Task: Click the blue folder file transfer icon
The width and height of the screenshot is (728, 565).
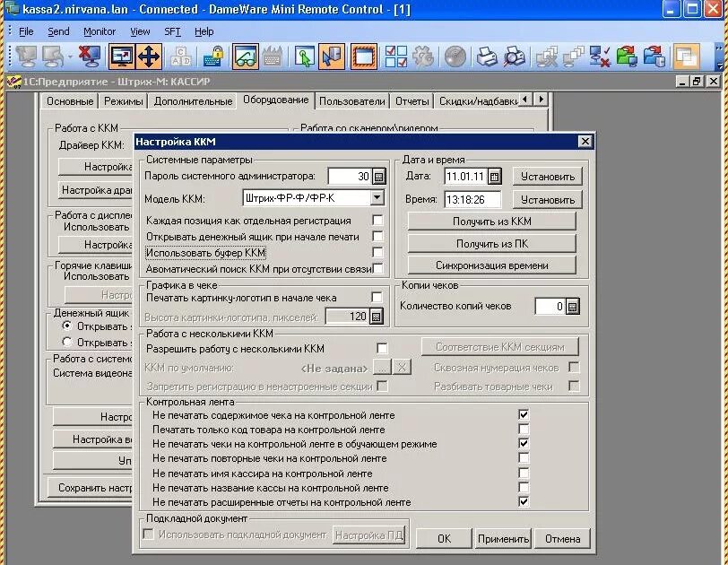Action: pos(654,56)
